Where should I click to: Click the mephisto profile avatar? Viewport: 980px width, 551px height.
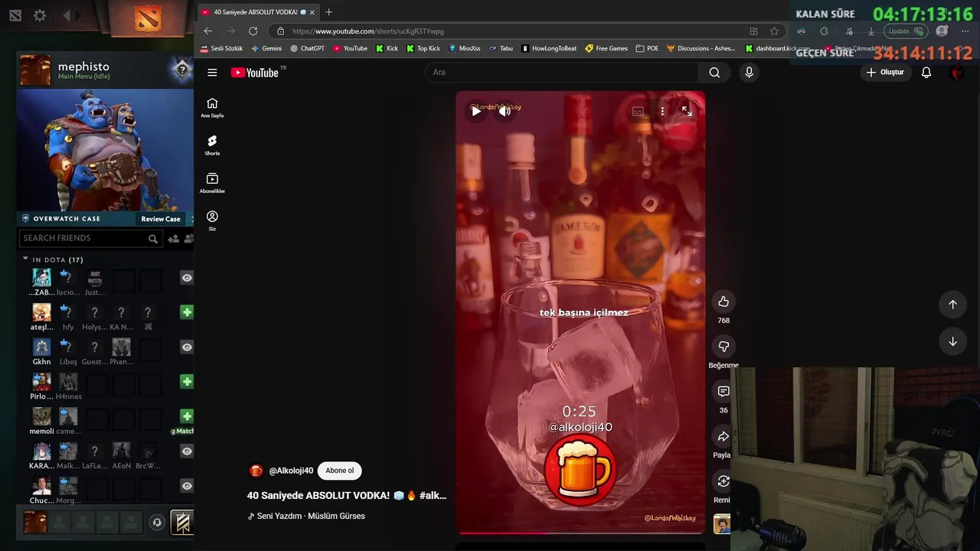35,70
